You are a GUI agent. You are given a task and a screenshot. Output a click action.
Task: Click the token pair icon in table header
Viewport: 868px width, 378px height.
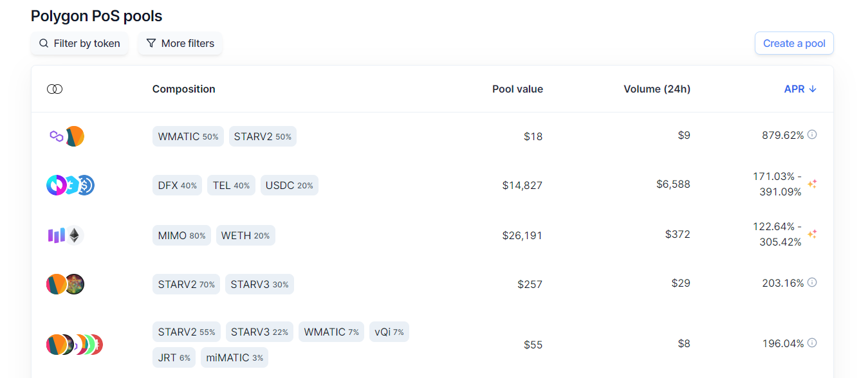[x=55, y=89]
